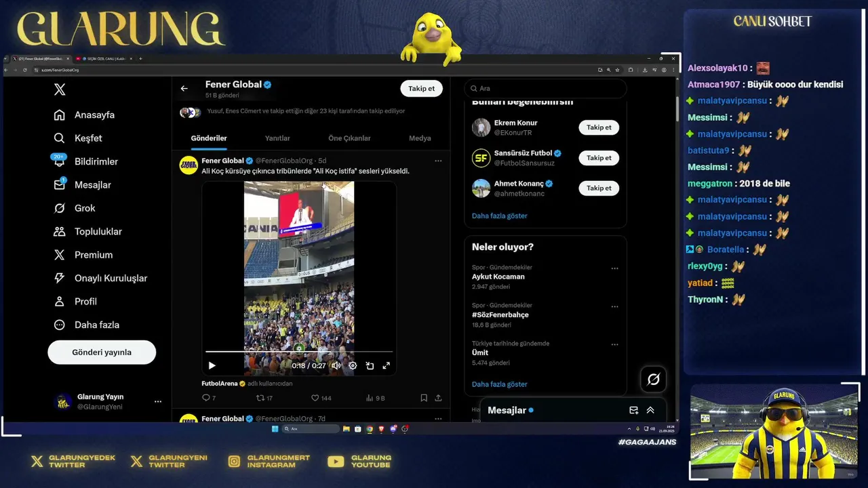868x488 pixels.
Task: Open Keşfet search page
Action: [78, 138]
